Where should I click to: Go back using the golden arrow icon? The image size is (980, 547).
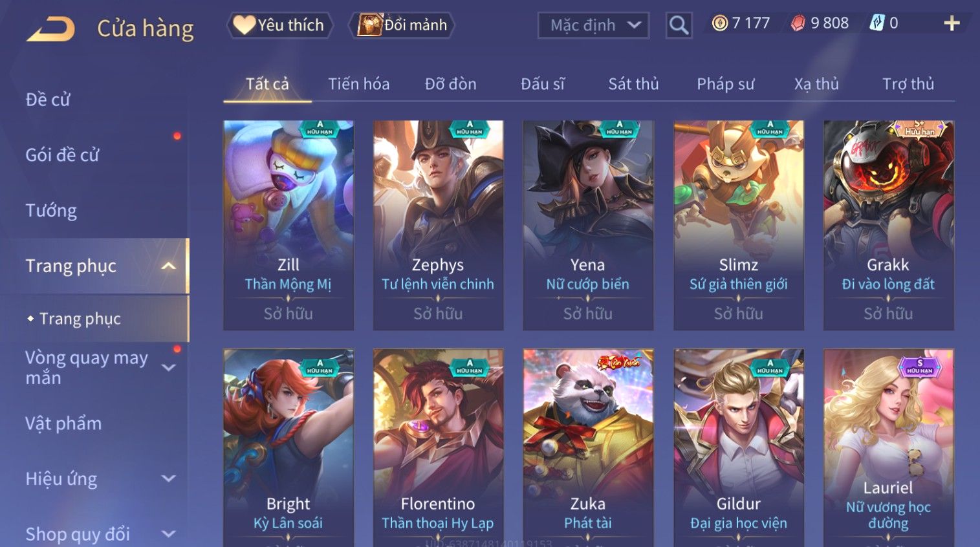coord(50,28)
